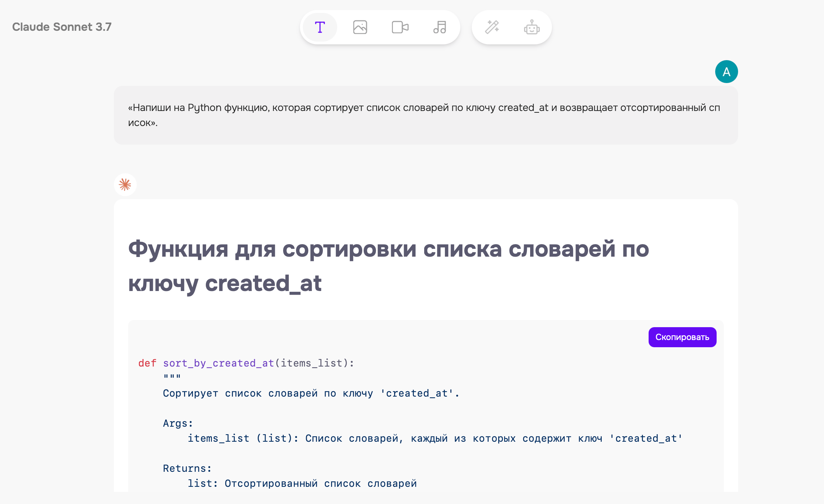Click items_list parameter in function signature
The width and height of the screenshot is (824, 504).
(x=311, y=363)
